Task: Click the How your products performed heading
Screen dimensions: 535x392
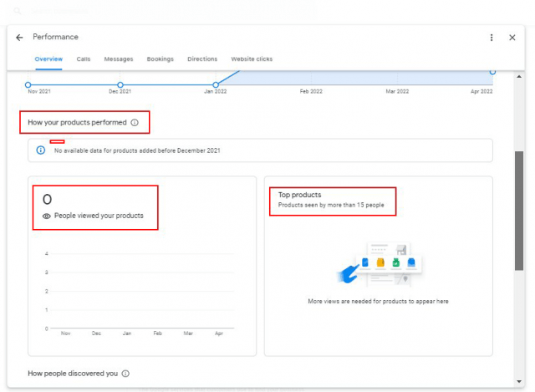Action: [77, 123]
